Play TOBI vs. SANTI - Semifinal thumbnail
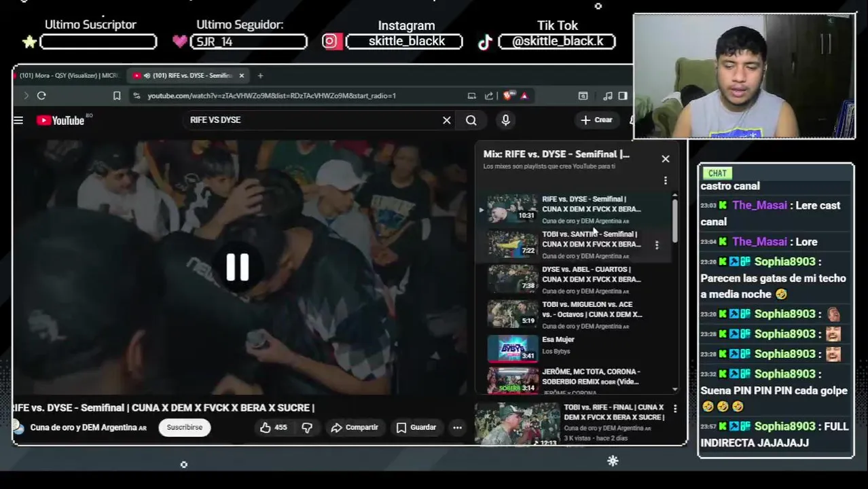This screenshot has width=868, height=489. coord(512,244)
